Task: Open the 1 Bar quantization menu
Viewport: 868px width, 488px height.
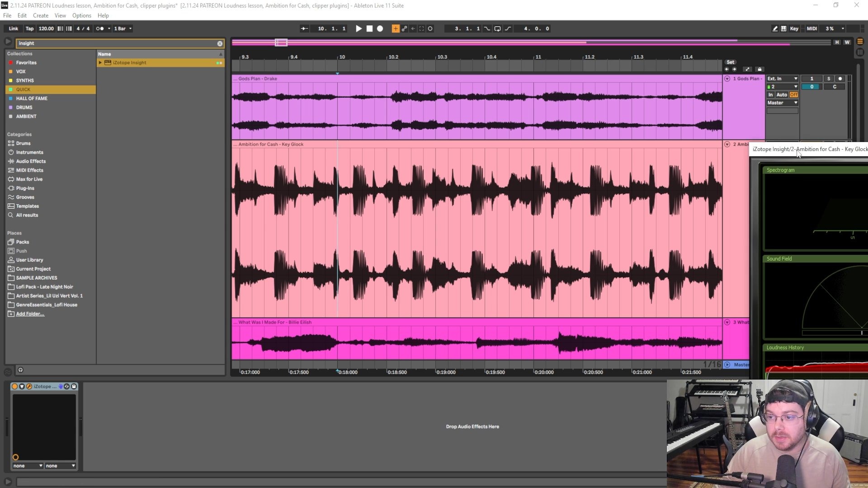Action: click(x=123, y=28)
